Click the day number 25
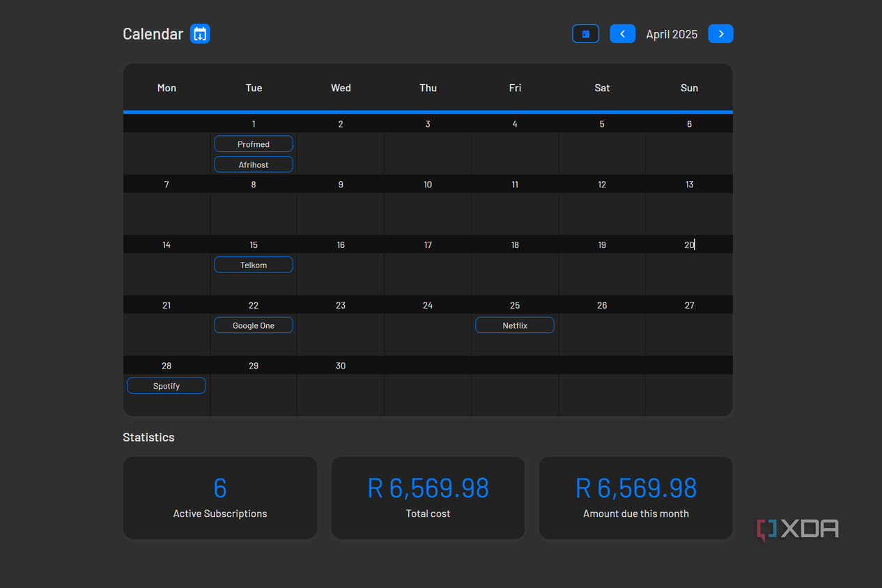 point(515,306)
